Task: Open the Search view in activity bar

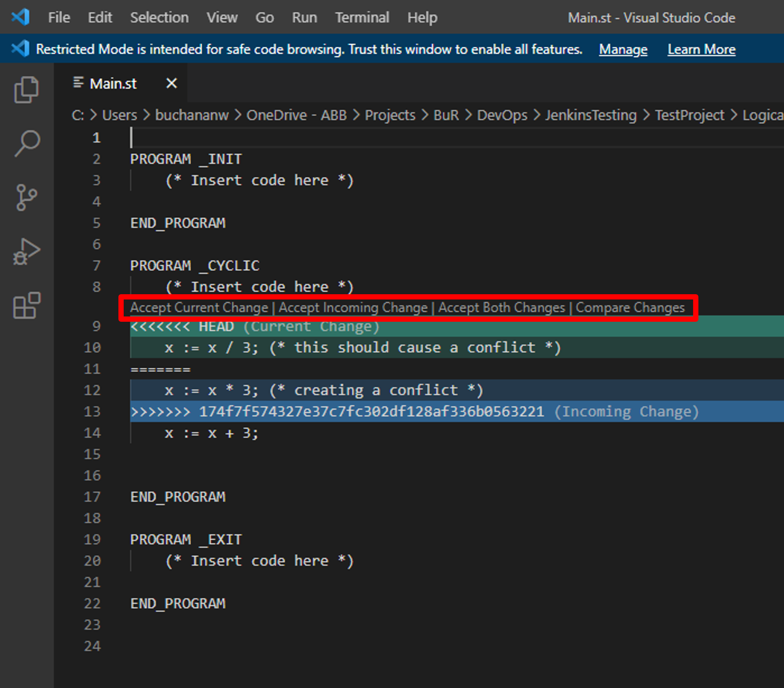Action: click(x=26, y=143)
